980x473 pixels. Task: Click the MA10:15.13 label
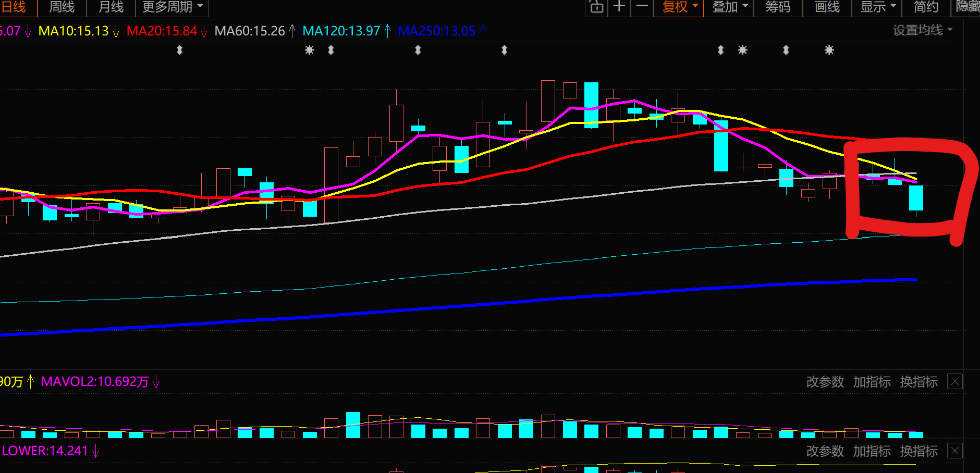coord(73,31)
